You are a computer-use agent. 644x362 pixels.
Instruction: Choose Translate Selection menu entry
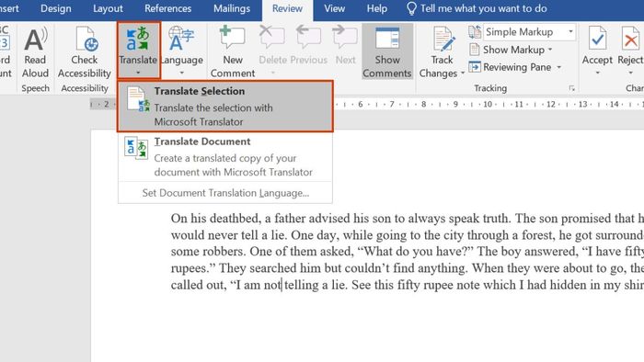pos(225,107)
